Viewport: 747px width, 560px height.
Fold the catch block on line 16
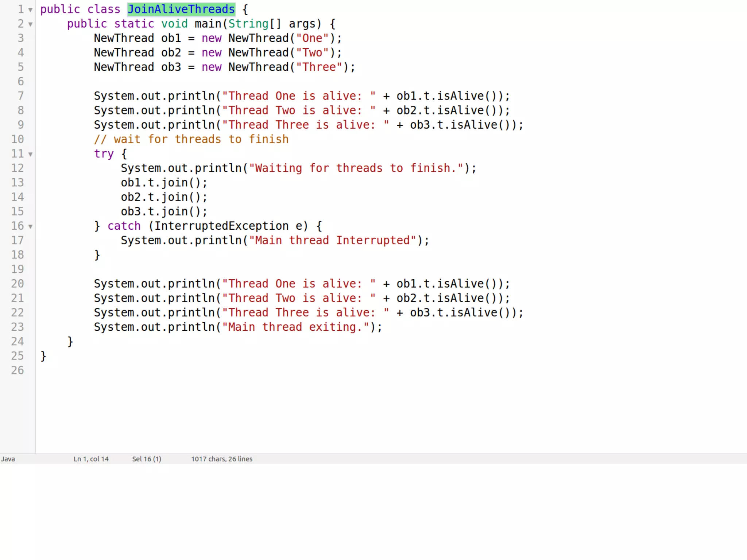coord(31,226)
